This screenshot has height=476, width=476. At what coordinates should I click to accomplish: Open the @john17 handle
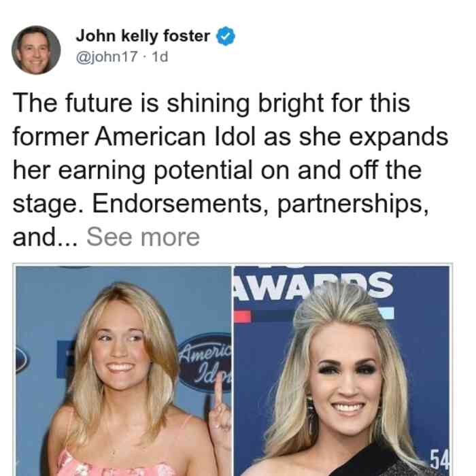107,56
